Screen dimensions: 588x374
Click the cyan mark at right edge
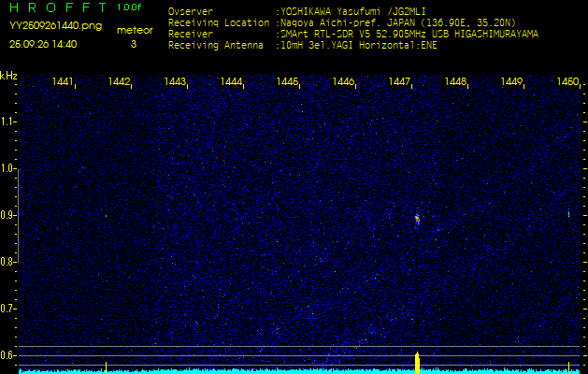point(568,214)
